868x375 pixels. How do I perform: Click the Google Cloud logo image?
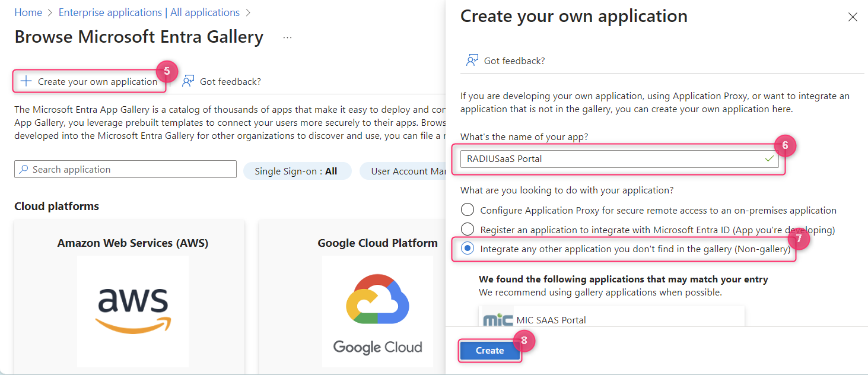(377, 314)
